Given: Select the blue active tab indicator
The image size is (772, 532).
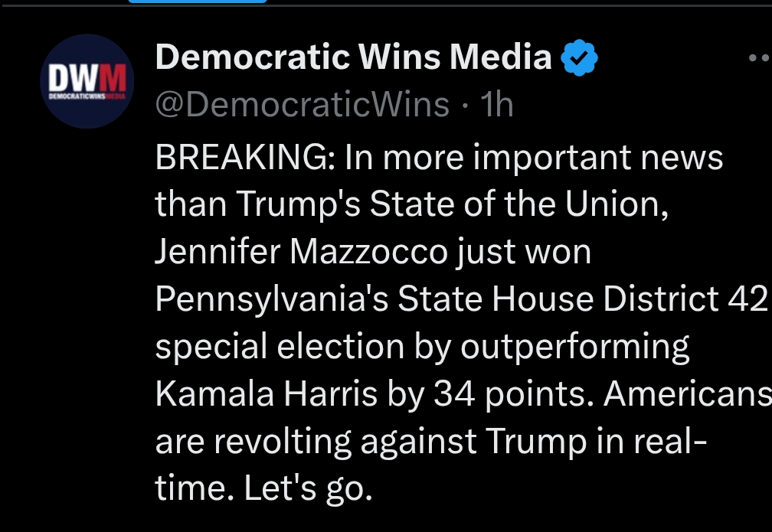Looking at the screenshot, I should [198, 2].
